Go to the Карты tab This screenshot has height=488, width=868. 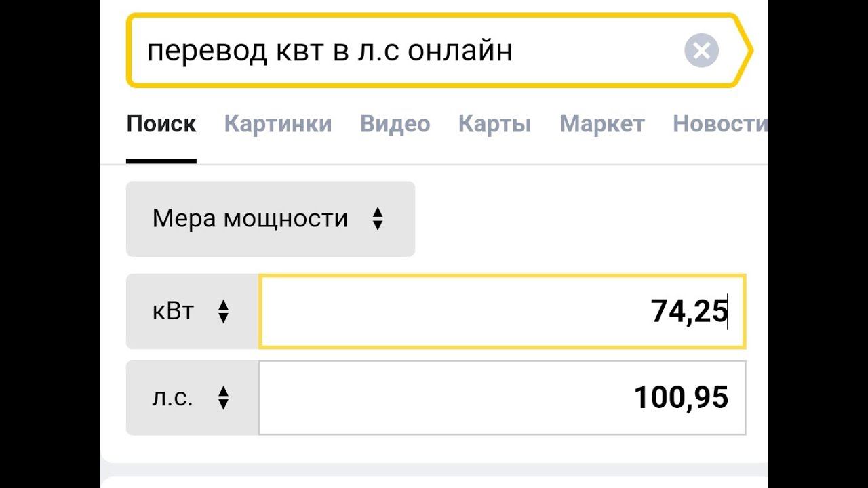494,124
